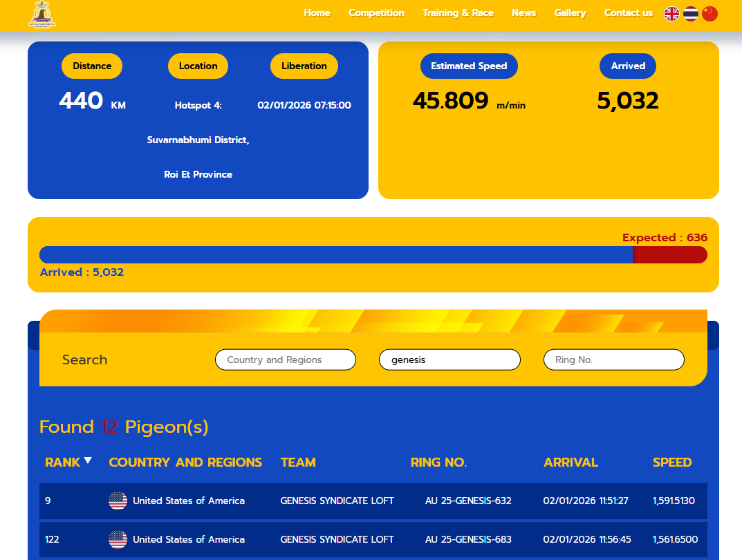Screen dimensions: 742x560
Task: Click inside the Ring No. search field
Action: point(613,360)
